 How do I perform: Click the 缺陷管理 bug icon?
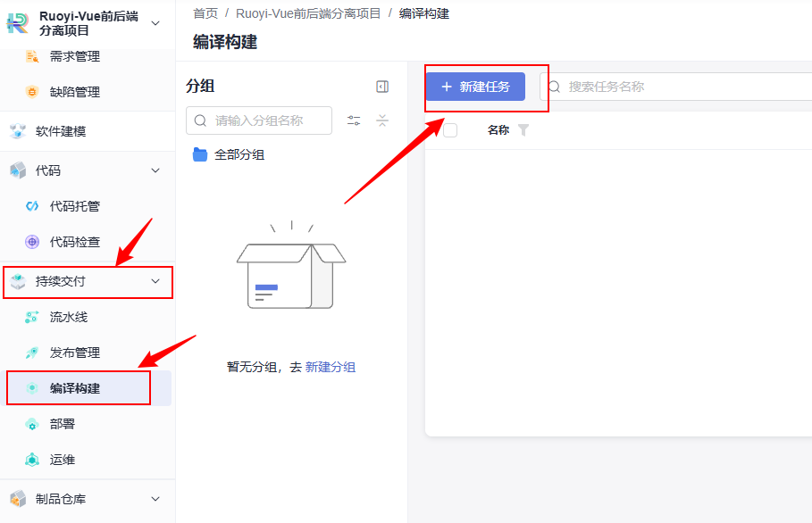[x=32, y=92]
